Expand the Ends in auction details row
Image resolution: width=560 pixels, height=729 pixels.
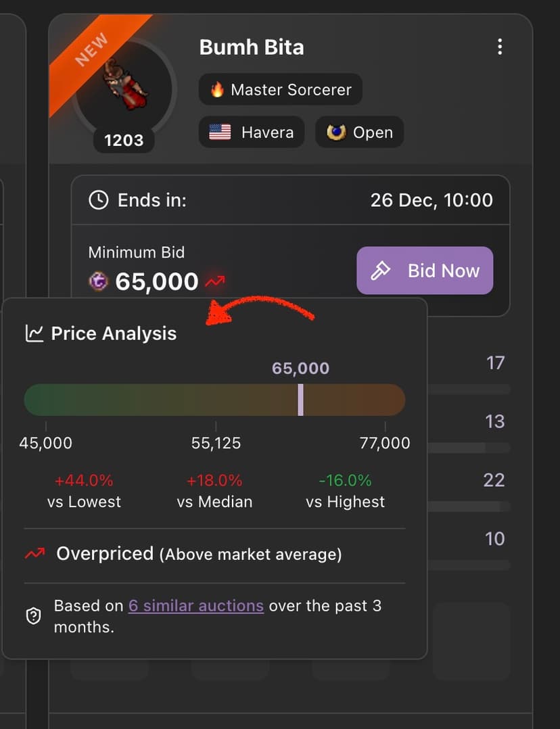[x=291, y=200]
